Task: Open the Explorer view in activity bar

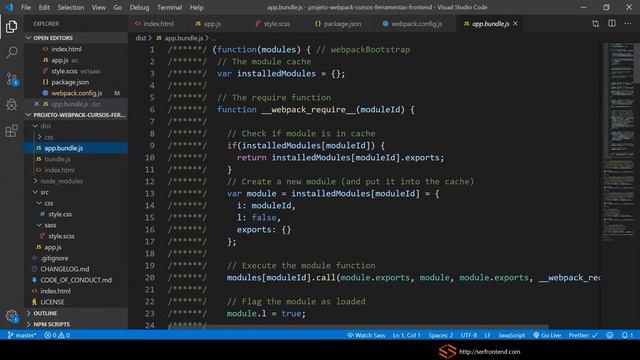Action: pos(11,27)
